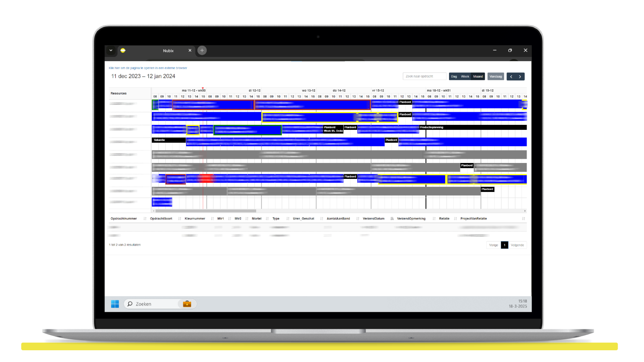Go to the previous period with left chevron

click(511, 77)
